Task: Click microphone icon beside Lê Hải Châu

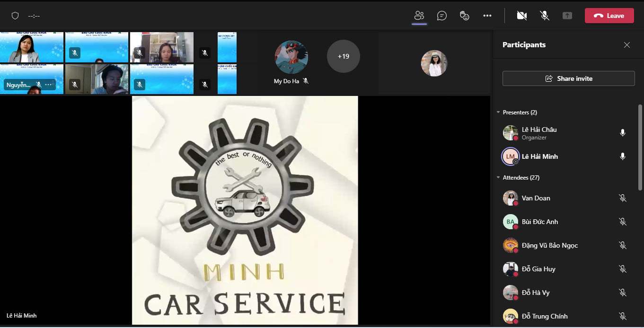Action: tap(623, 133)
